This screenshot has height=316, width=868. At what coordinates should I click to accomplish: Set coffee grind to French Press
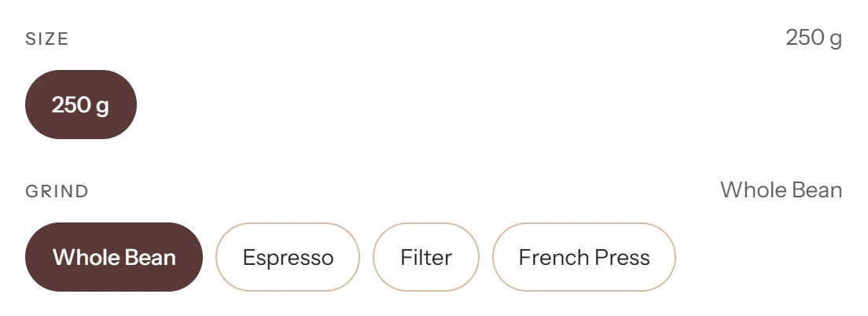(x=584, y=257)
